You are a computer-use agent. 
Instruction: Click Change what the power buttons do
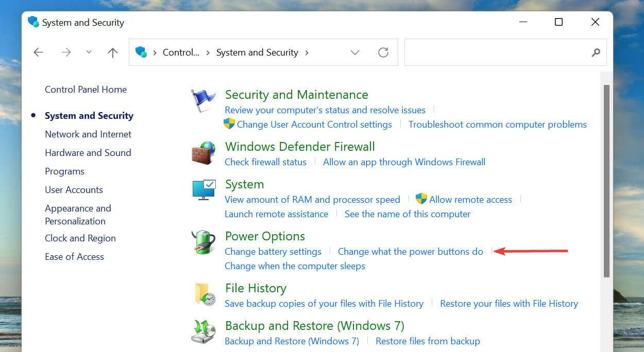coord(411,252)
